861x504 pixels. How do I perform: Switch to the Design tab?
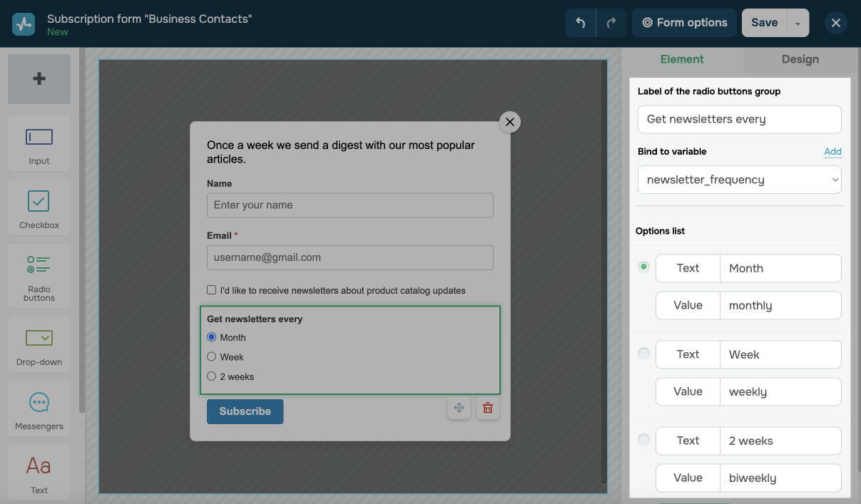(800, 59)
